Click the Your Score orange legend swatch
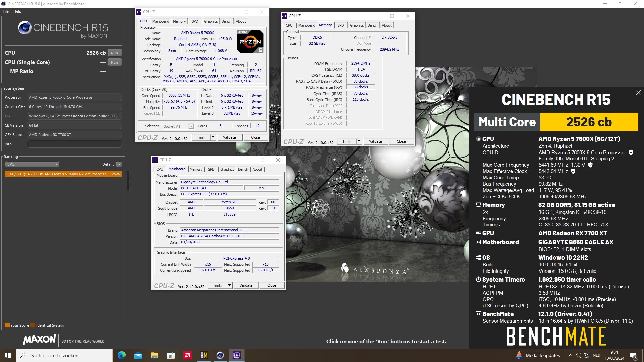Image resolution: width=644 pixels, height=362 pixels. [7, 325]
